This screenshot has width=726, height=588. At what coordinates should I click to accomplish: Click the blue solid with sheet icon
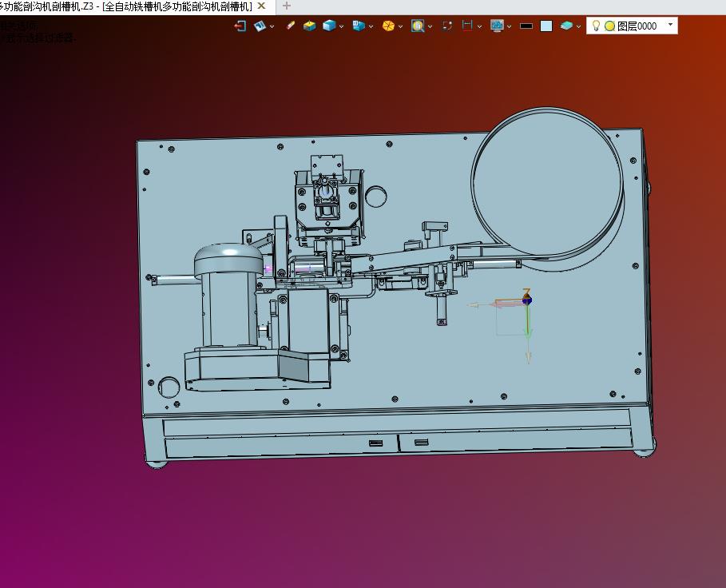(x=359, y=26)
